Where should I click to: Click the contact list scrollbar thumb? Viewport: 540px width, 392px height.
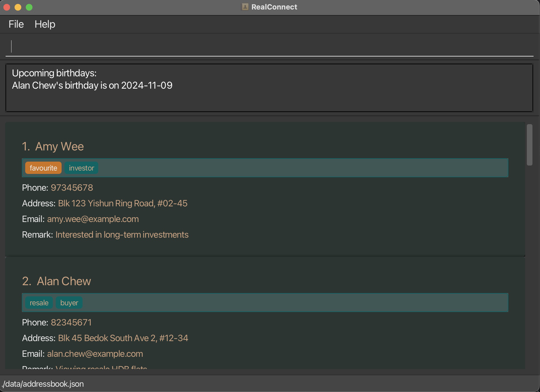(x=529, y=145)
